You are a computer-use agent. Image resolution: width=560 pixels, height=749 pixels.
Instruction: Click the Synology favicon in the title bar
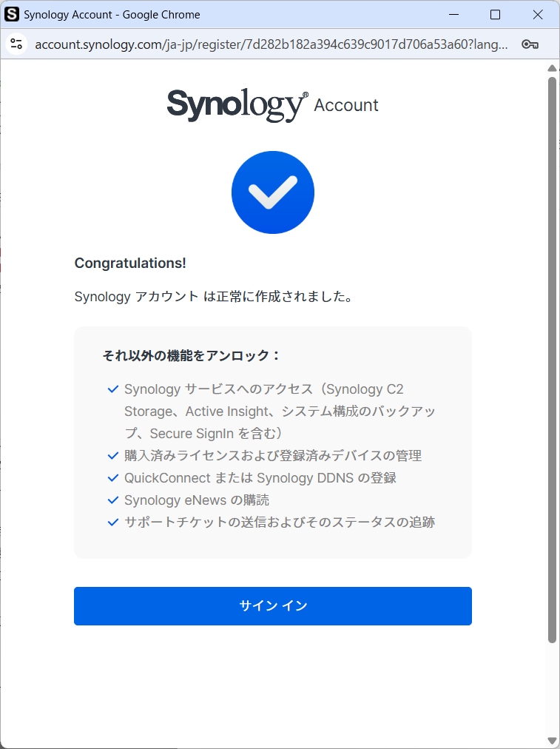click(x=12, y=15)
